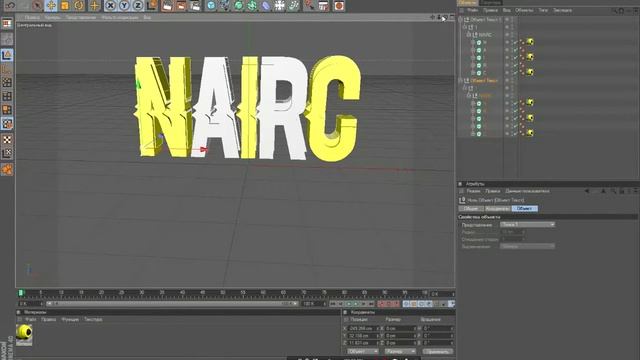Click the coordinate system icon beside Z

[151, 5]
